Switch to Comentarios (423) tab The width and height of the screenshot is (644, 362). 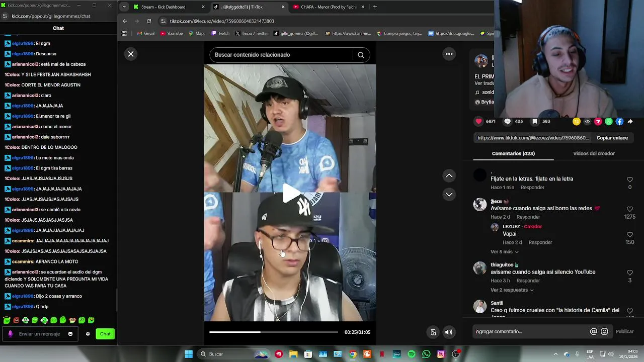point(513,153)
